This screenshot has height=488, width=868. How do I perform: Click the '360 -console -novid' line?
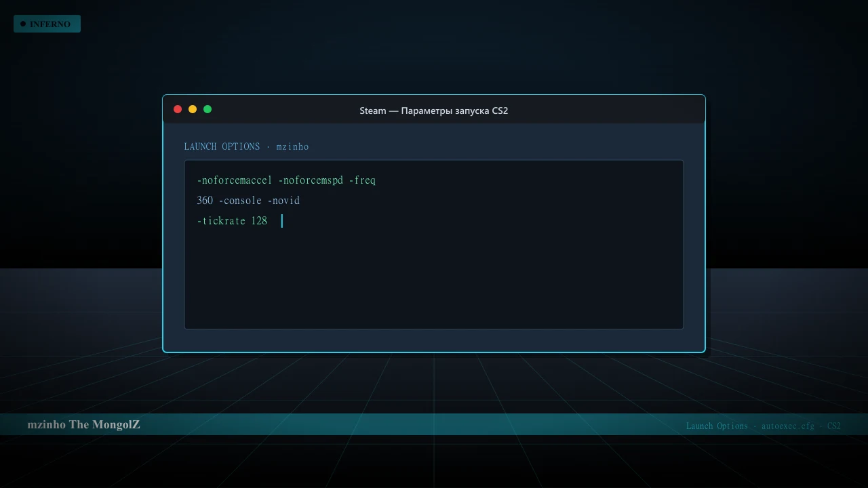click(x=248, y=201)
